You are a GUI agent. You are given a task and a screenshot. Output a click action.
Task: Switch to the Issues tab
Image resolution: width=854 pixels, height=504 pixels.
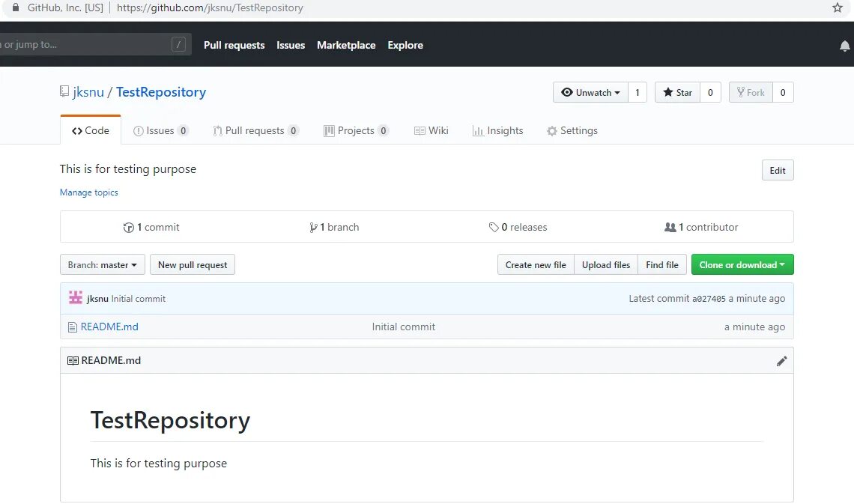click(160, 130)
